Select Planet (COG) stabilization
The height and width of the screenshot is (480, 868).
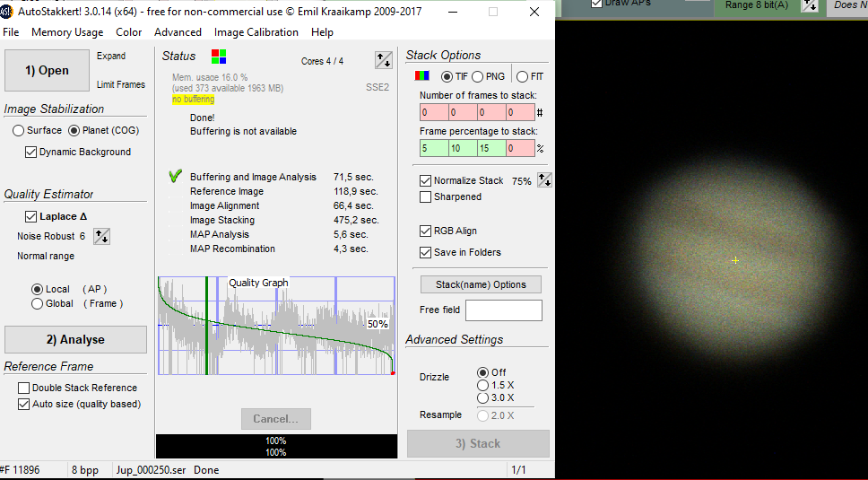[x=74, y=131]
